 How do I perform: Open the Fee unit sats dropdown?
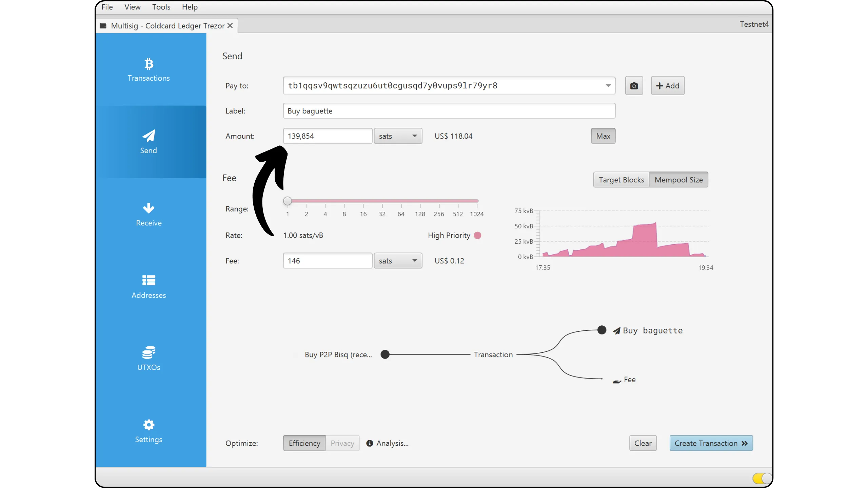coord(398,261)
